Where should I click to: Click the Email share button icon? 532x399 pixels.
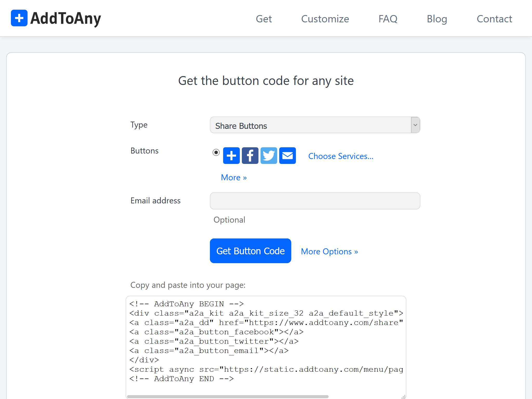tap(287, 155)
